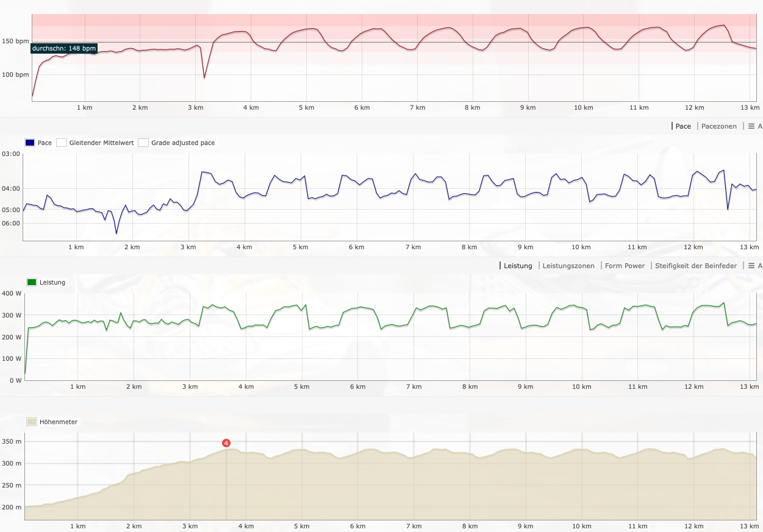Switch to the Leistungszonen tab
Viewport: 763px width, 532px height.
(568, 266)
